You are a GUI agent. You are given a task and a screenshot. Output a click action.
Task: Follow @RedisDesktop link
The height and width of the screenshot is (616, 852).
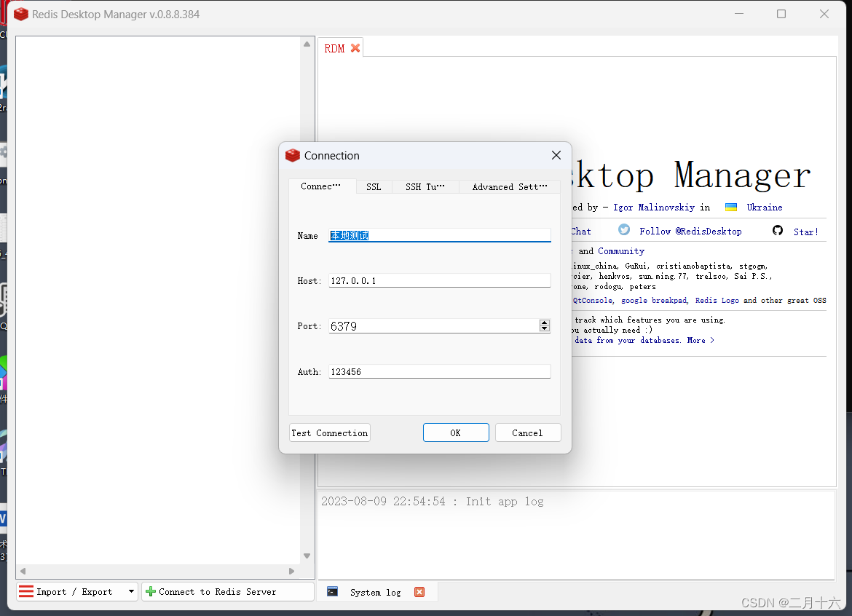(690, 232)
